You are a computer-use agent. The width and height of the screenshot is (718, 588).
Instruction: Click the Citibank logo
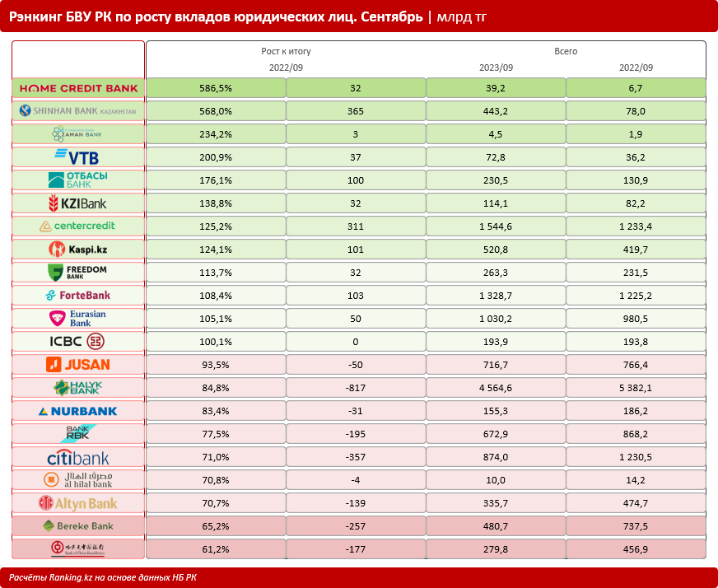pos(78,457)
